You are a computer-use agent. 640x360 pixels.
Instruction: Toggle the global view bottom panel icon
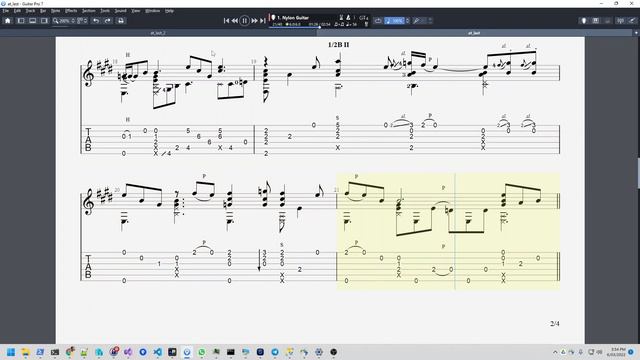[33, 21]
